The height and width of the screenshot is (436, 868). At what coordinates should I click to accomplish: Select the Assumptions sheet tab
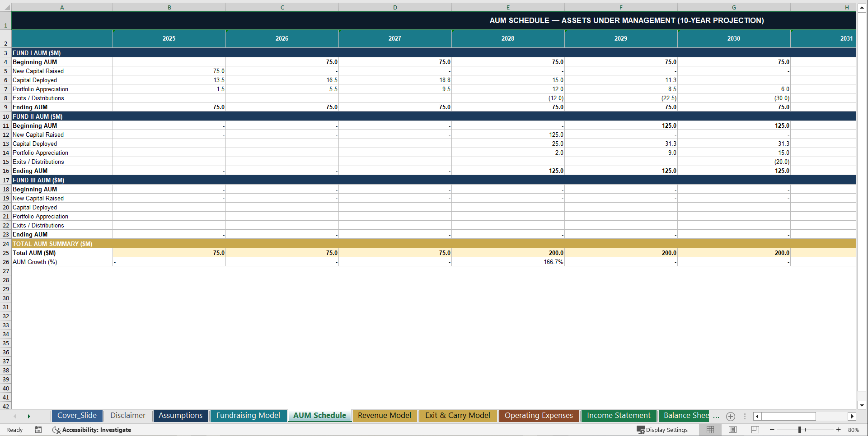(180, 416)
